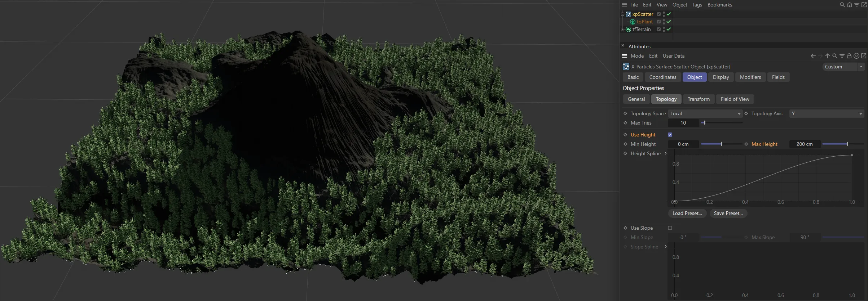Go back with the Attributes left arrow
This screenshot has width=868, height=301.
point(813,56)
